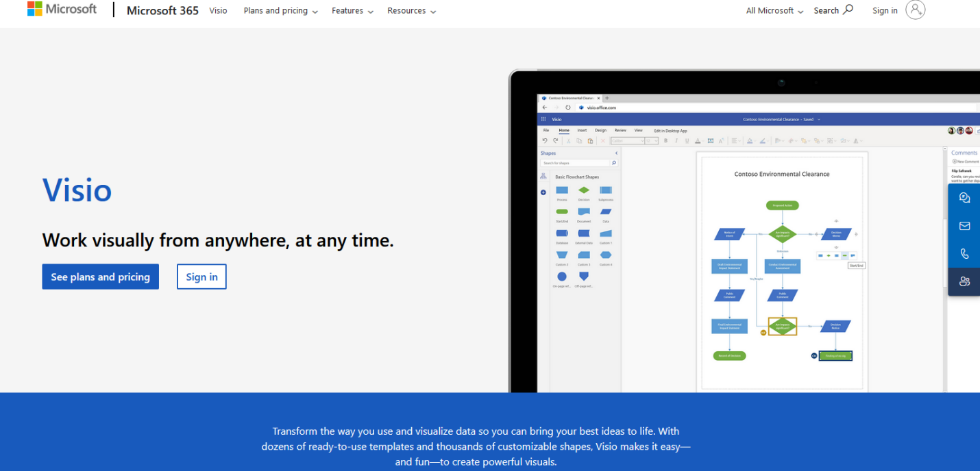980x471 pixels.
Task: Click the envelope email icon in side panel
Action: click(964, 226)
